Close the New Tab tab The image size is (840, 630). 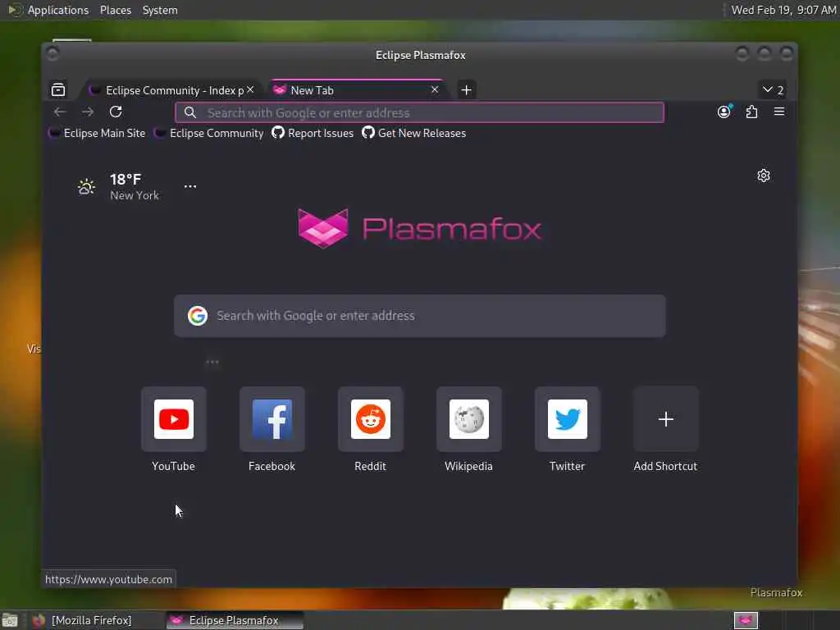click(435, 89)
